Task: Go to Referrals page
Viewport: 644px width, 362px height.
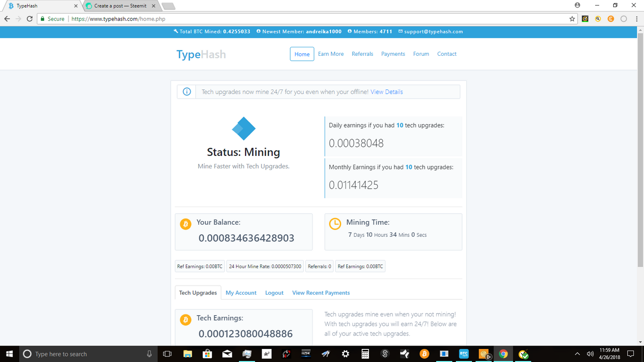Action: point(362,54)
